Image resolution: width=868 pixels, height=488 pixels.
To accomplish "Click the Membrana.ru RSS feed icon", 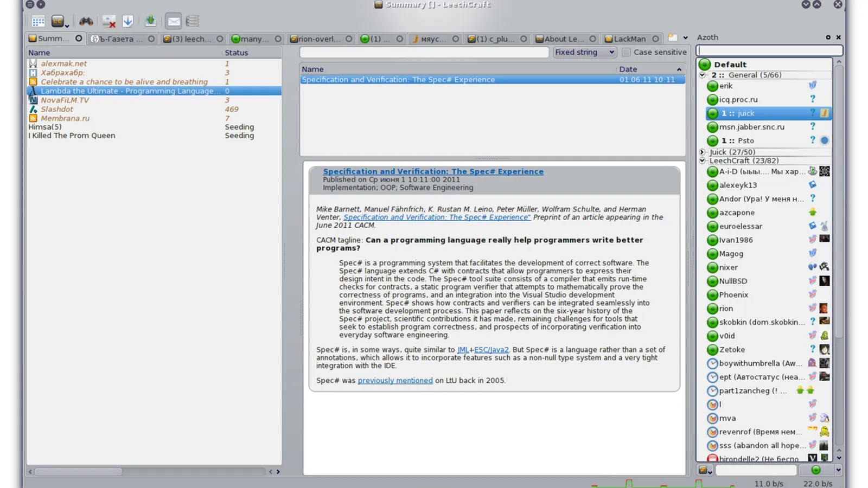I will pyautogui.click(x=33, y=118).
